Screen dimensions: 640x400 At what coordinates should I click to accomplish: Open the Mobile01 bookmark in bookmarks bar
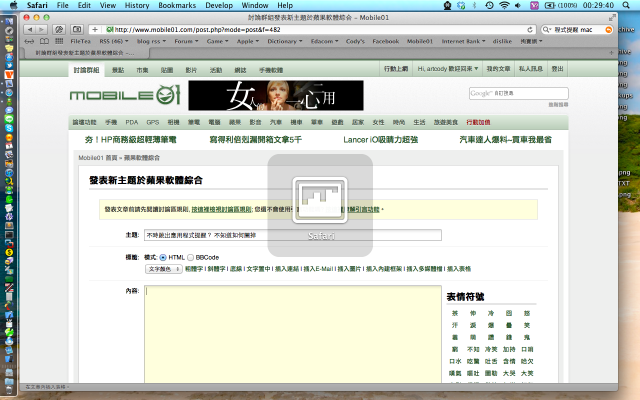(420, 41)
